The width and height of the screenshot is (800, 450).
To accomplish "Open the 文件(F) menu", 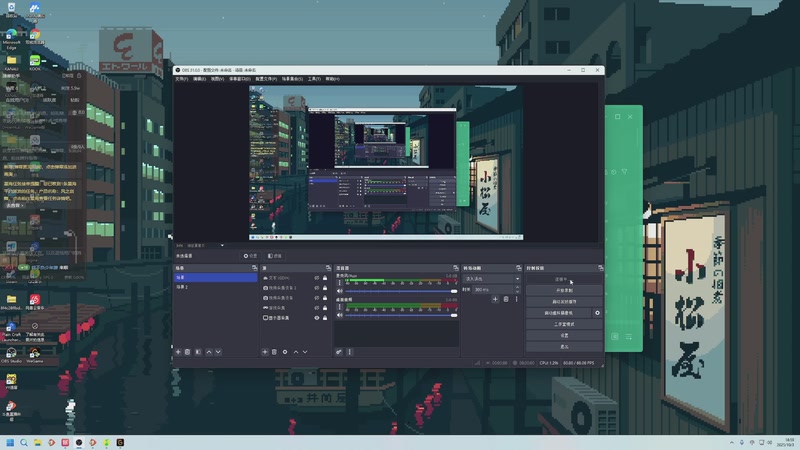I will pos(182,79).
